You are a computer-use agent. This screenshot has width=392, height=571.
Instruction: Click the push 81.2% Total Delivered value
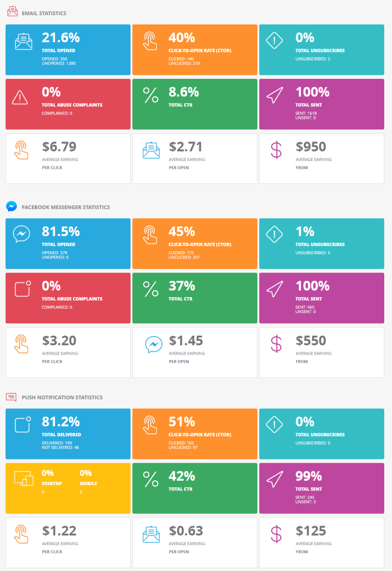coord(61,422)
